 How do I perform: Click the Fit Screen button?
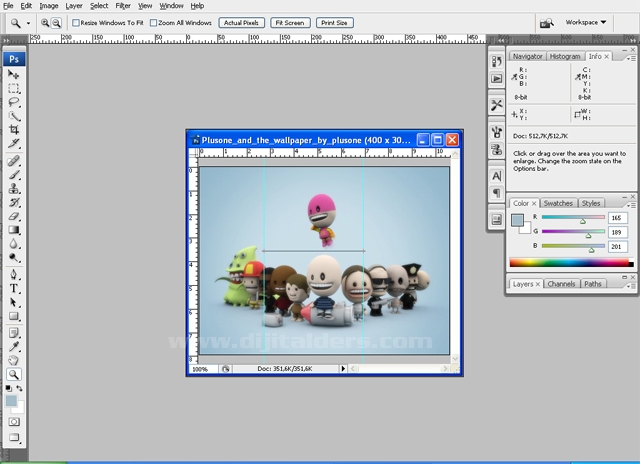pos(290,23)
